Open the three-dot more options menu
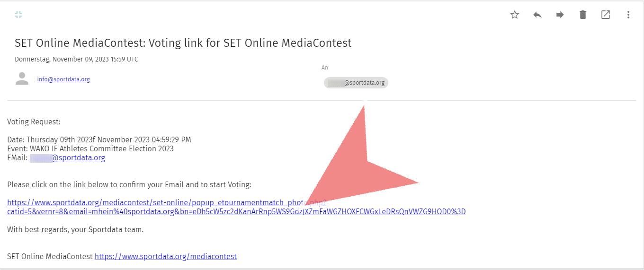 (x=628, y=15)
